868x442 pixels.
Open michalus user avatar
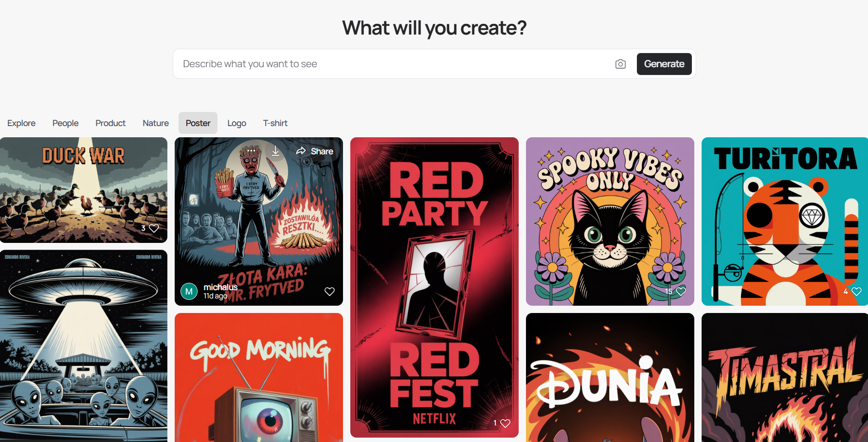click(189, 291)
